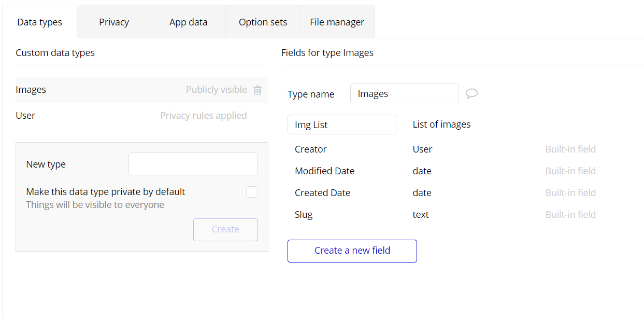Open the comment bubble beside Type name
This screenshot has width=644, height=318.
[471, 93]
